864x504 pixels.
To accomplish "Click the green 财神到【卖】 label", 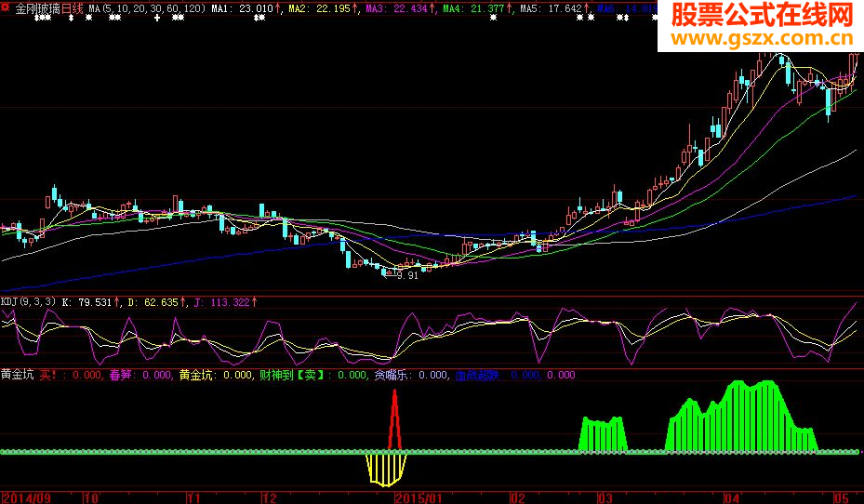I will pos(292,375).
